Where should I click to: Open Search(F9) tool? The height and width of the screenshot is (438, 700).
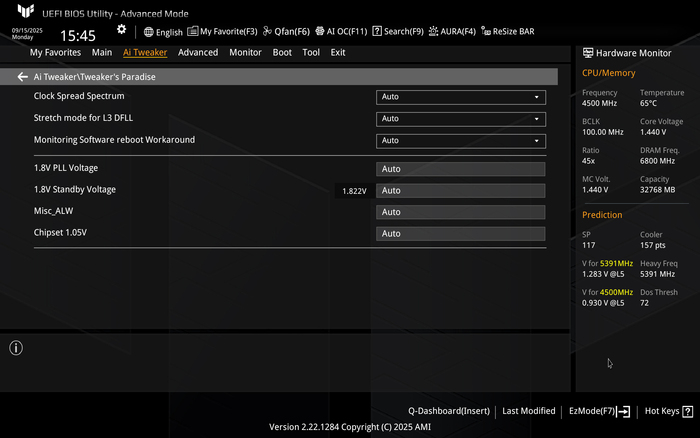(397, 32)
